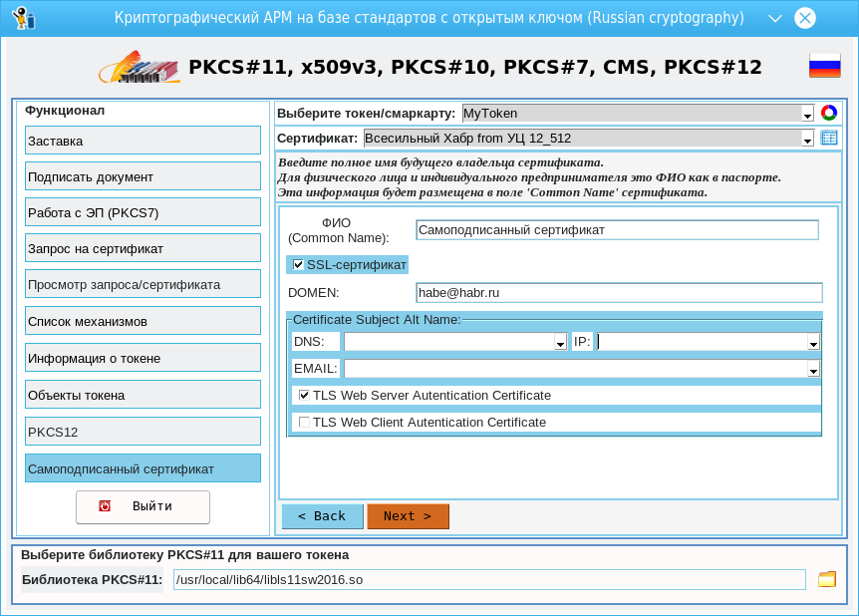Open Работа с ЭП (PKCS7)
Screen dimensions: 859x616
pos(143,212)
